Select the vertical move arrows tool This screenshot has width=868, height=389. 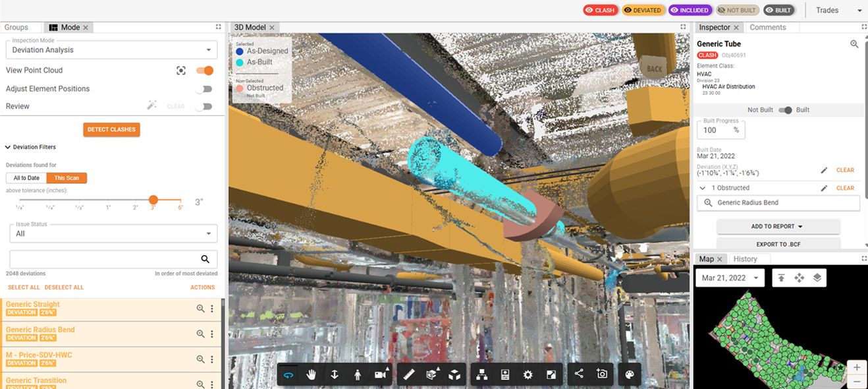[x=335, y=374]
